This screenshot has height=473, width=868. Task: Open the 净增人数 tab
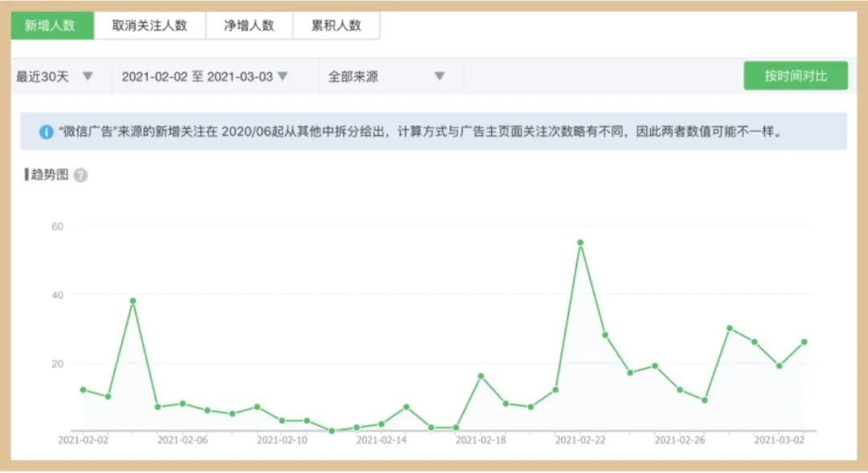251,25
